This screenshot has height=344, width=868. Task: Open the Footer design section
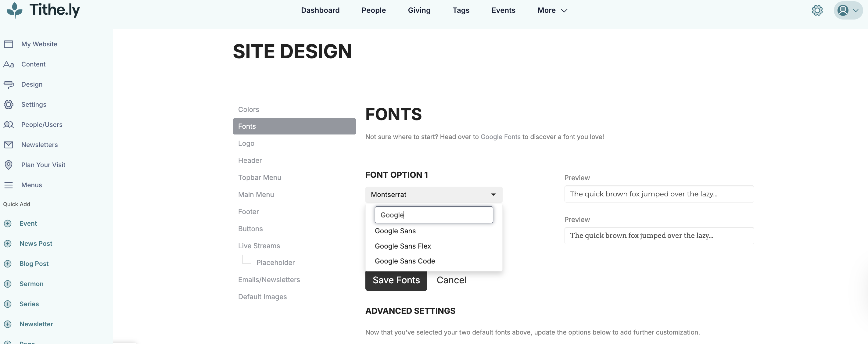tap(248, 212)
